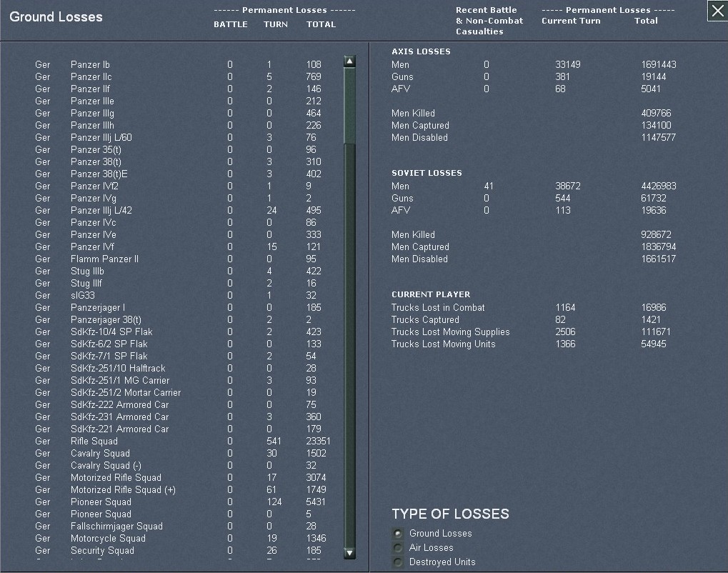Close the Ground Losses window

[x=717, y=11]
